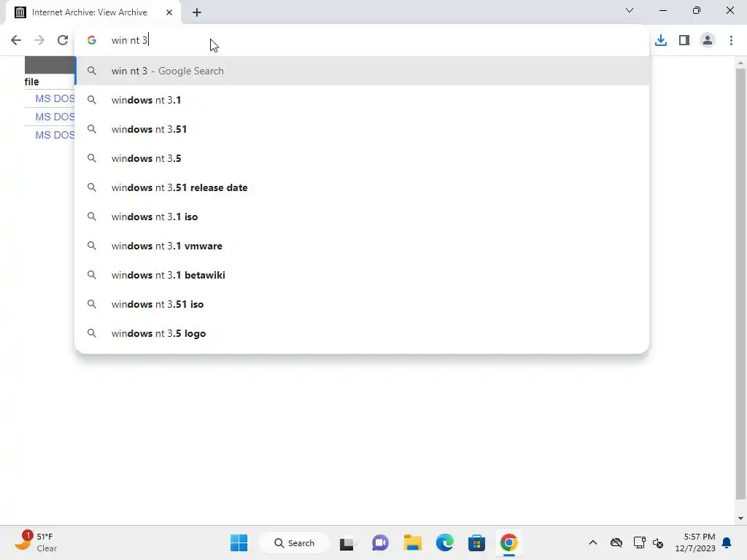Click the scrollbar down arrow
Image resolution: width=747 pixels, height=560 pixels.
click(740, 518)
